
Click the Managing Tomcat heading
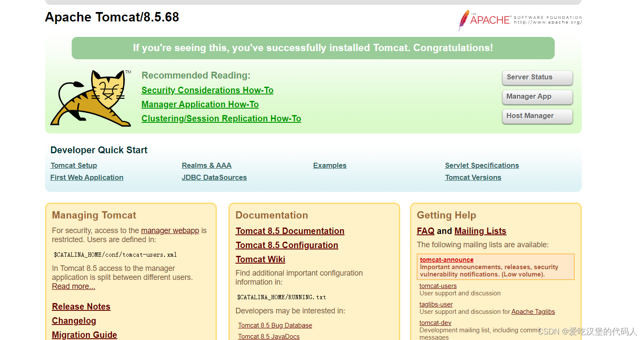(x=94, y=216)
